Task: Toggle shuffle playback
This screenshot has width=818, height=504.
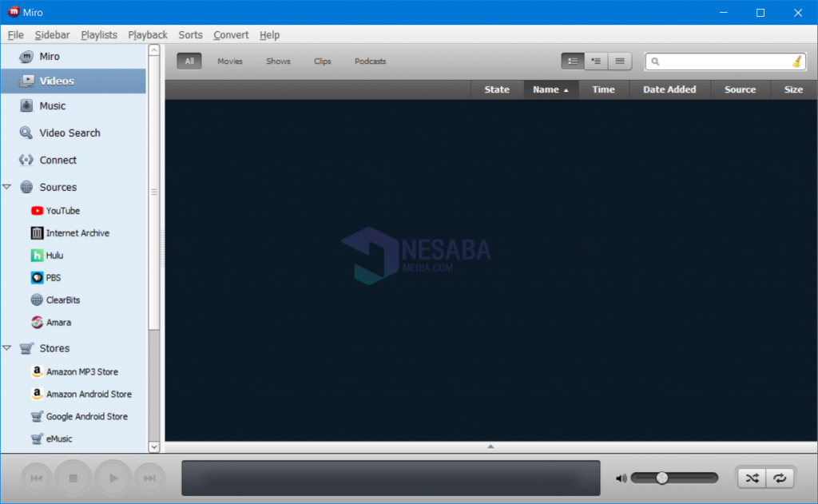Action: [x=752, y=478]
